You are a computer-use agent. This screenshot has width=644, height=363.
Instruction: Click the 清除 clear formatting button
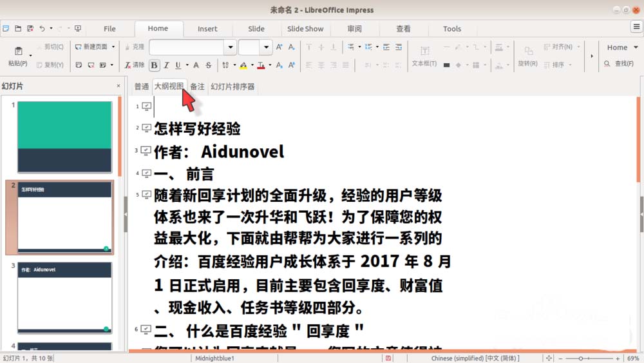tap(135, 65)
